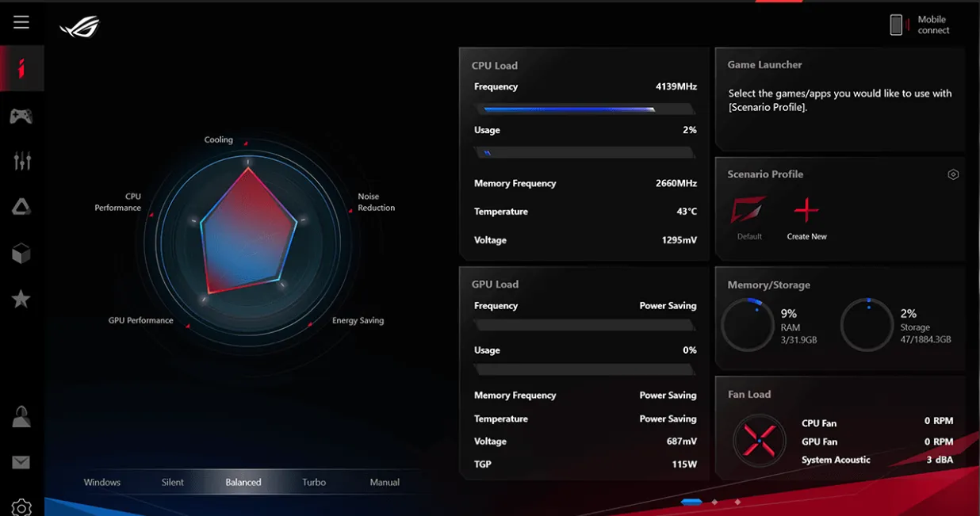Viewport: 980px width, 516px height.
Task: Click the Scenario Profile heading
Action: click(x=765, y=174)
